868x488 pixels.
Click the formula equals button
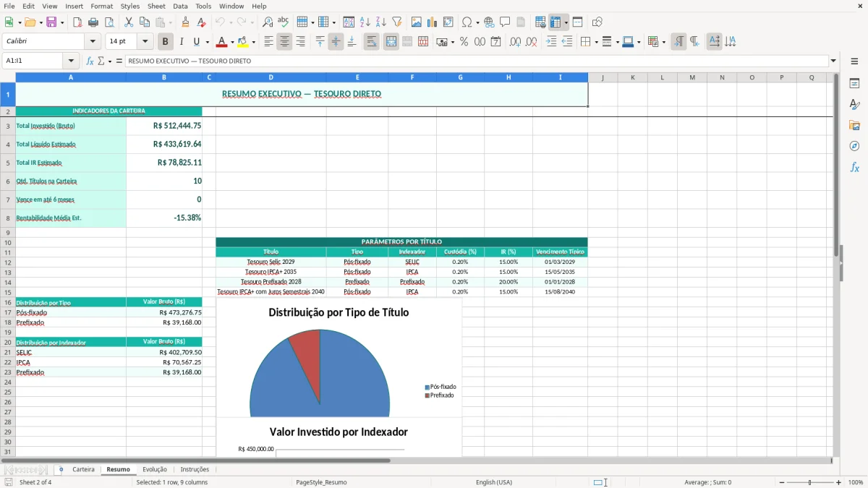(x=119, y=61)
